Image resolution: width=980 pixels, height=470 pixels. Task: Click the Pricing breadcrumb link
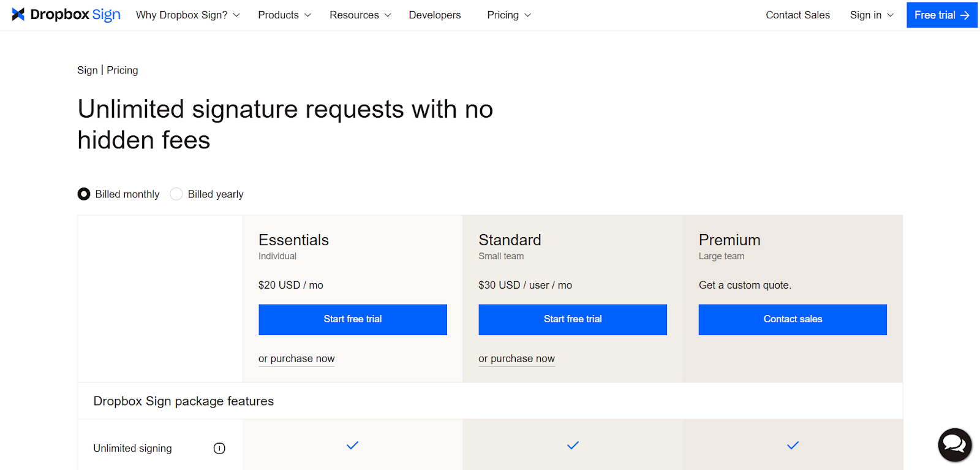pyautogui.click(x=123, y=70)
